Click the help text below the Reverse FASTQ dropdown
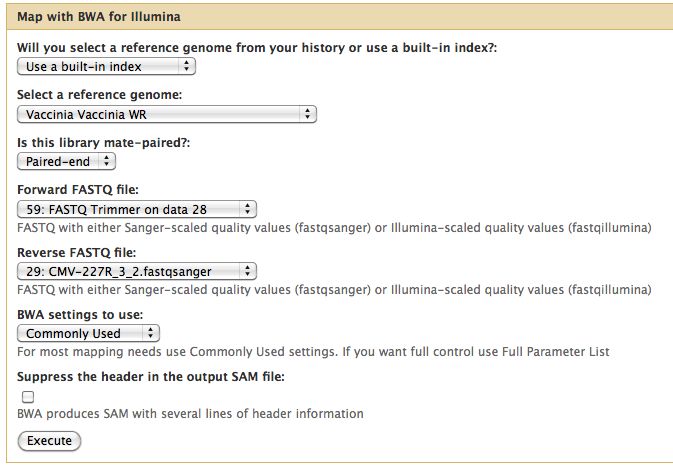Viewport: 673px width, 468px height. click(334, 290)
